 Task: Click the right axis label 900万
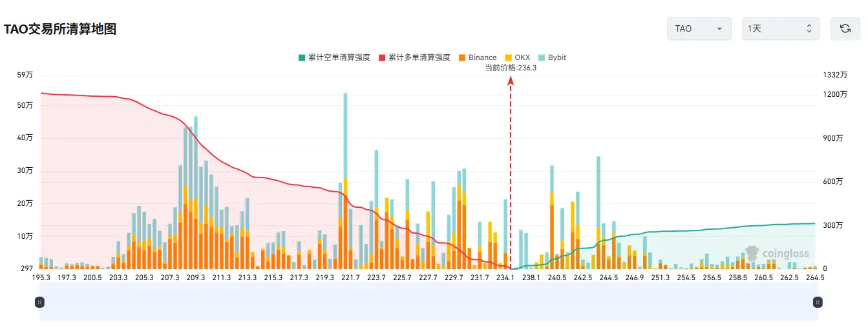pyautogui.click(x=832, y=138)
